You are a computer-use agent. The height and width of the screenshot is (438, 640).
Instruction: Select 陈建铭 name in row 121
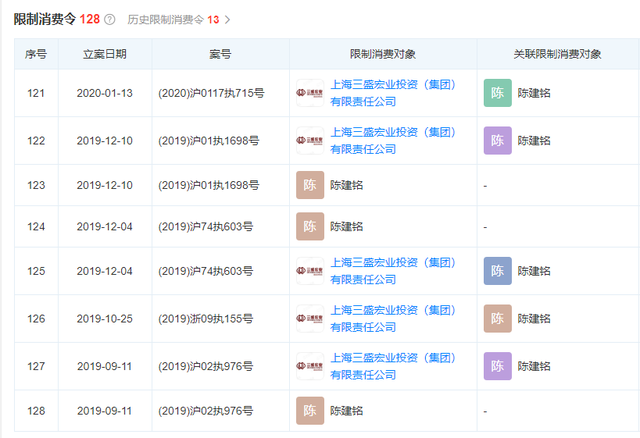[x=534, y=93]
